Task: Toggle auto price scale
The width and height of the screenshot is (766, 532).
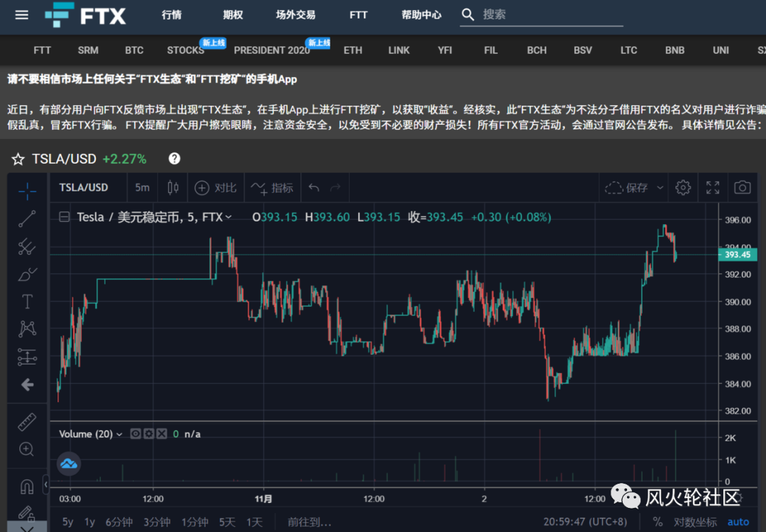Action: (738, 522)
